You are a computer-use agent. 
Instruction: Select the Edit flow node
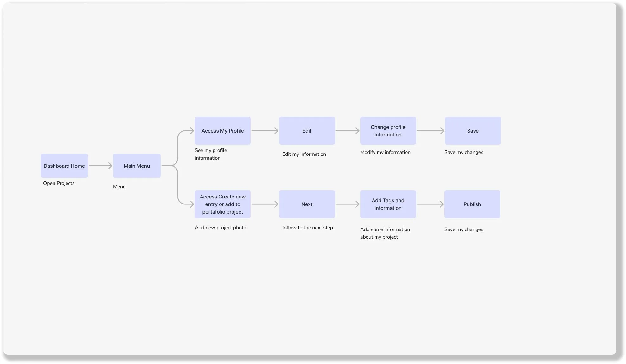click(x=307, y=131)
